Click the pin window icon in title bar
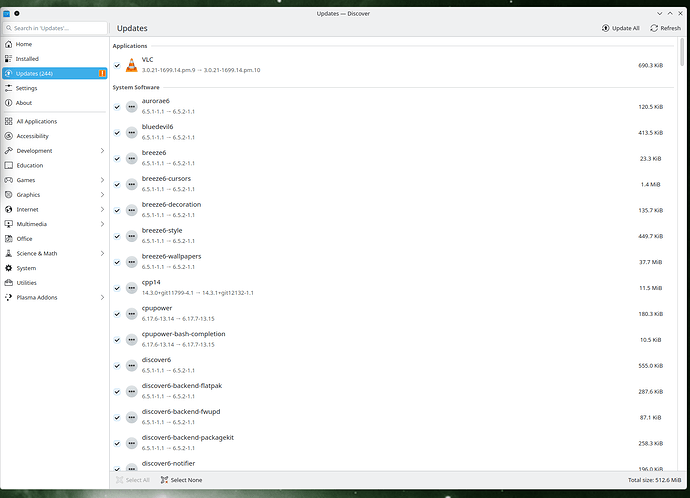This screenshot has height=498, width=690. click(17, 14)
